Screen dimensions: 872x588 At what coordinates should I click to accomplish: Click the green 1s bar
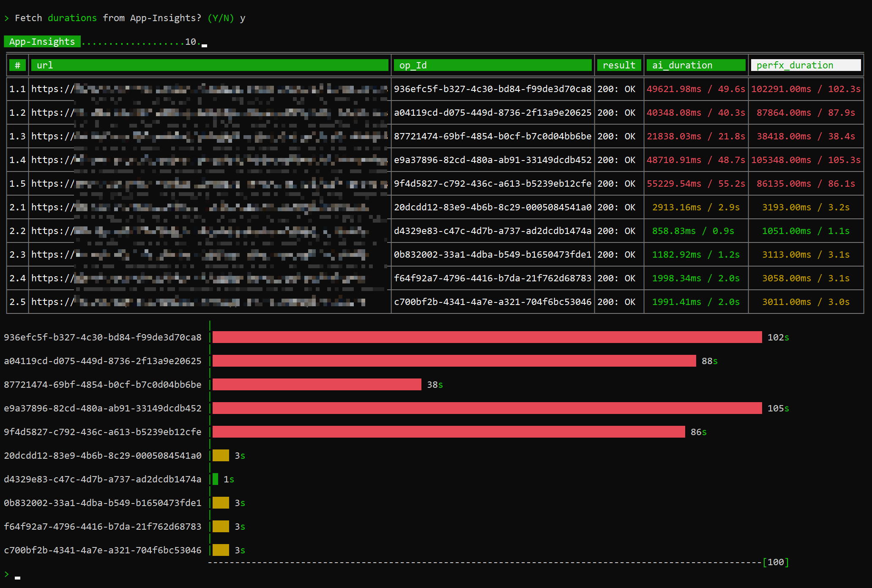point(216,479)
